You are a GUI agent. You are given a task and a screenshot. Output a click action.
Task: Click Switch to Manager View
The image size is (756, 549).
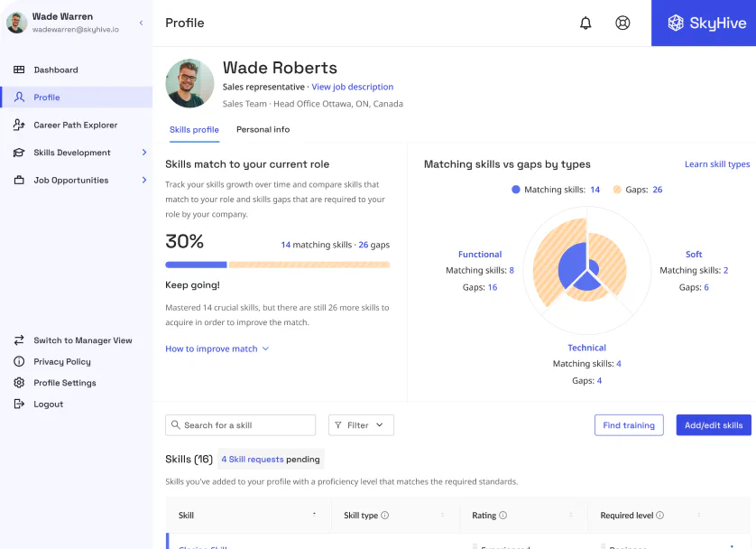tap(83, 340)
